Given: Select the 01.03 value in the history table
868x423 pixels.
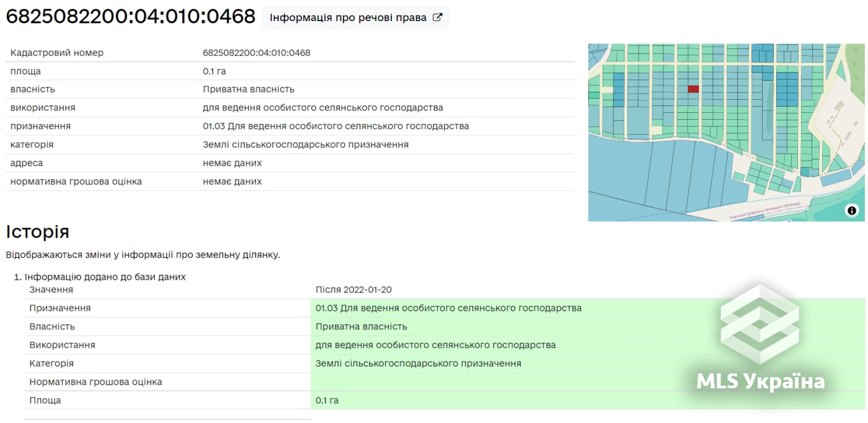Looking at the screenshot, I should pyautogui.click(x=449, y=308).
